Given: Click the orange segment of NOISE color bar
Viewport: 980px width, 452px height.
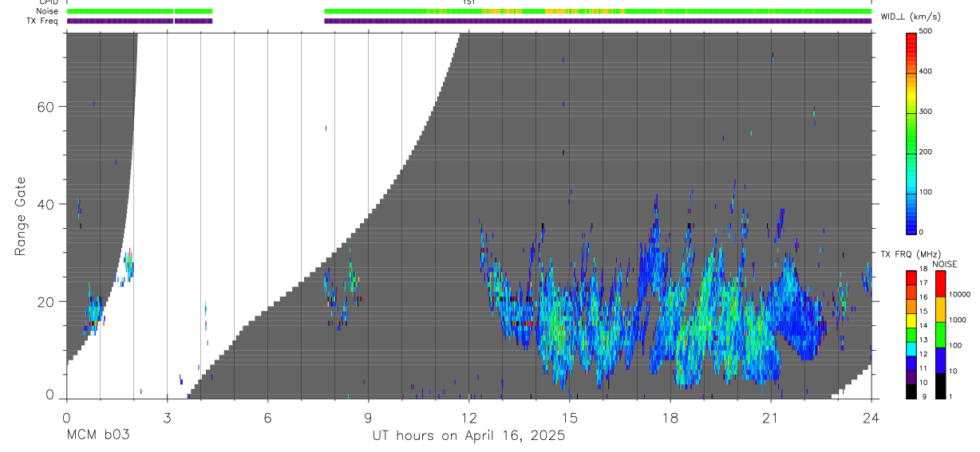Looking at the screenshot, I should pos(940,309).
